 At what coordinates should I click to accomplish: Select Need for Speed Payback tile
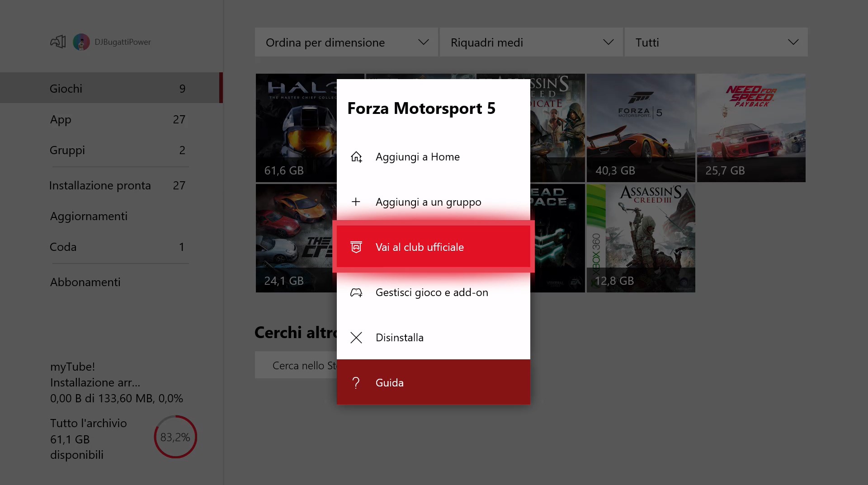coord(751,128)
